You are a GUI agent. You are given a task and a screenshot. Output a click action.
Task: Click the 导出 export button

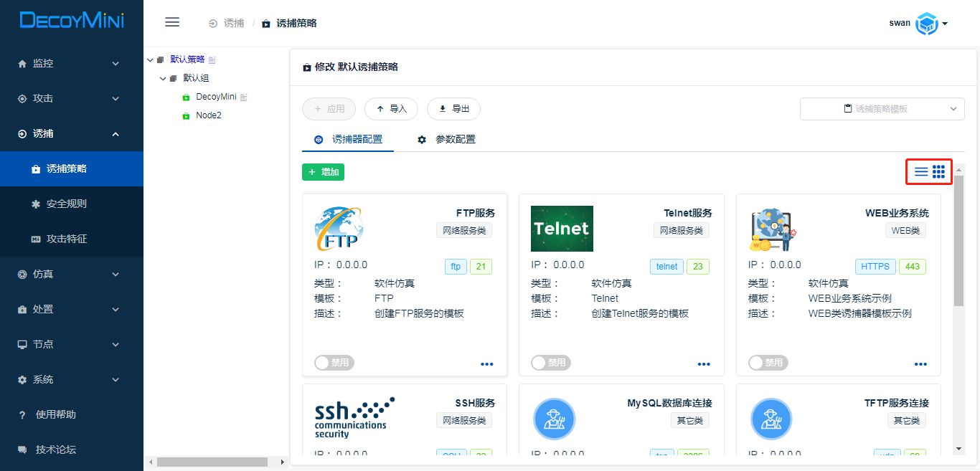pos(453,109)
